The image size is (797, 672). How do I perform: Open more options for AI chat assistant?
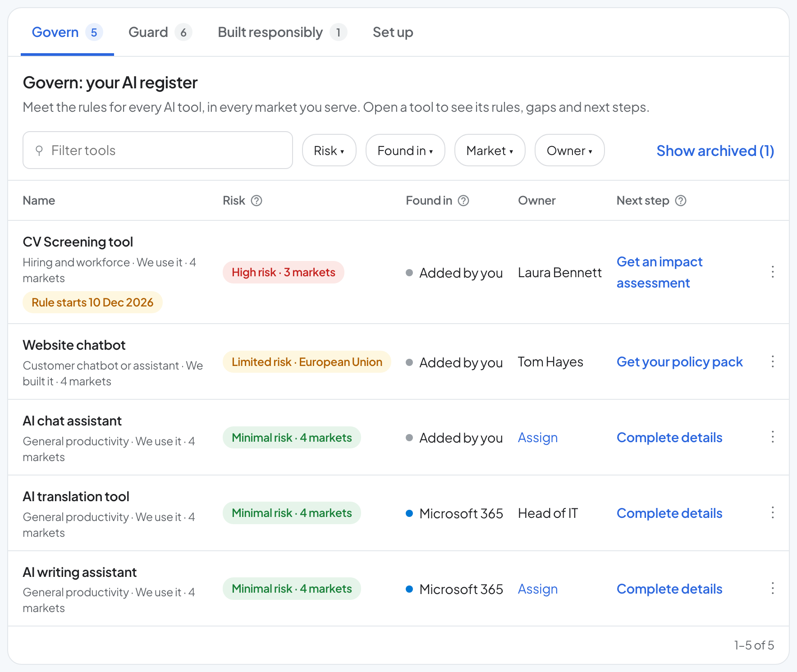click(773, 437)
